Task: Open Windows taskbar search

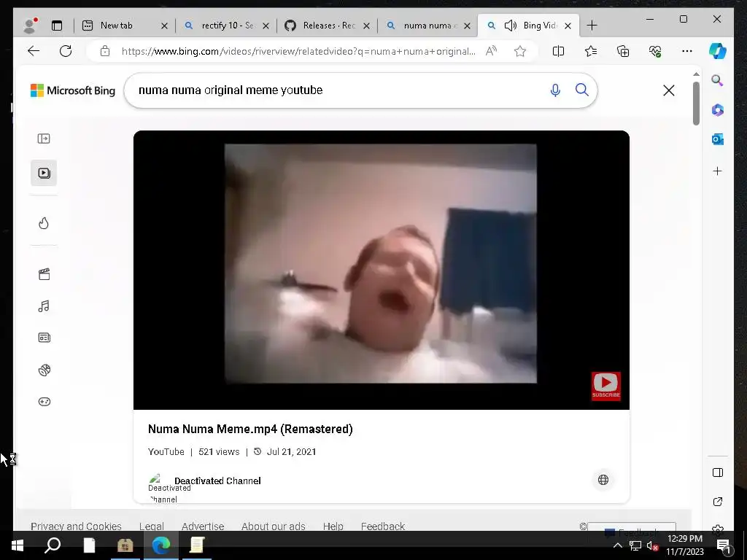Action: pyautogui.click(x=53, y=545)
